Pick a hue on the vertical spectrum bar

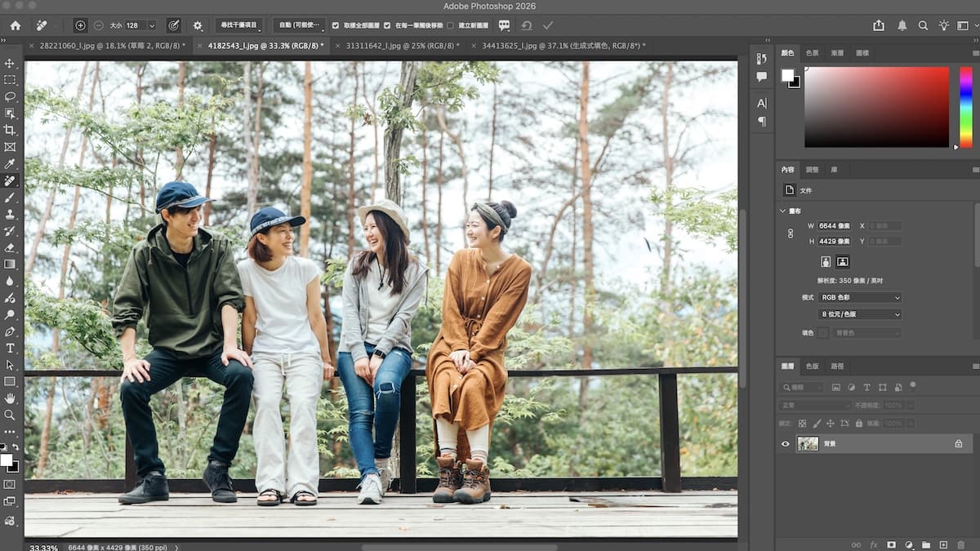click(965, 106)
